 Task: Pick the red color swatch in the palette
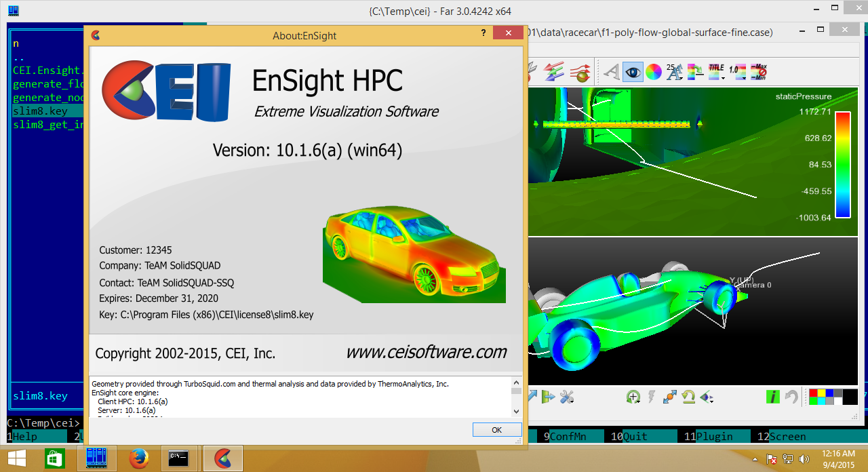(814, 393)
